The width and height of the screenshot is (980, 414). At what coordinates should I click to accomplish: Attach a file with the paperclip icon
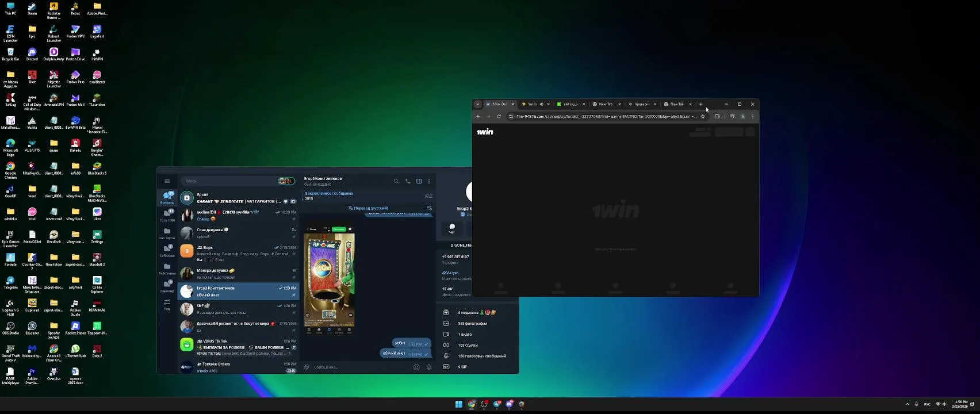(x=307, y=367)
